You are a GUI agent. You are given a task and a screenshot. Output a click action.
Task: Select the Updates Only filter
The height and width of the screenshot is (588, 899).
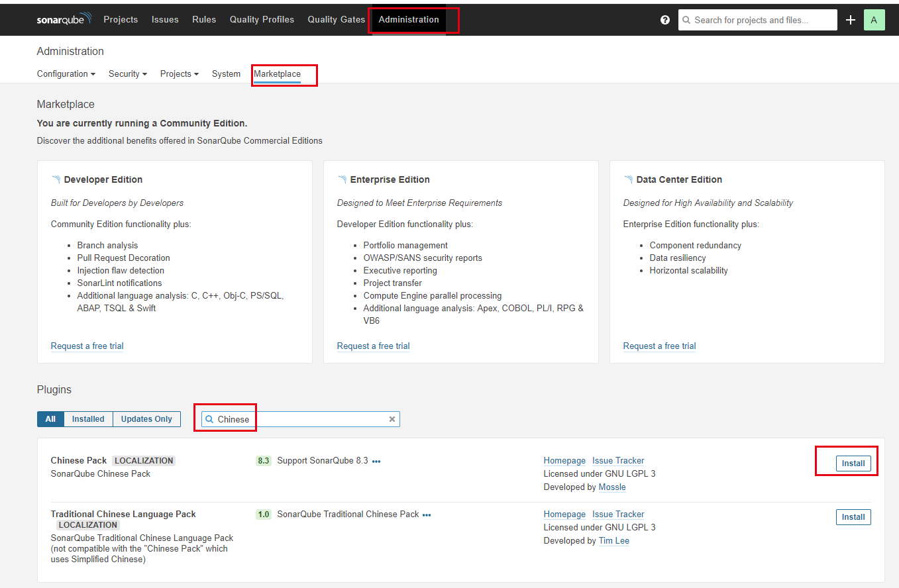point(146,419)
